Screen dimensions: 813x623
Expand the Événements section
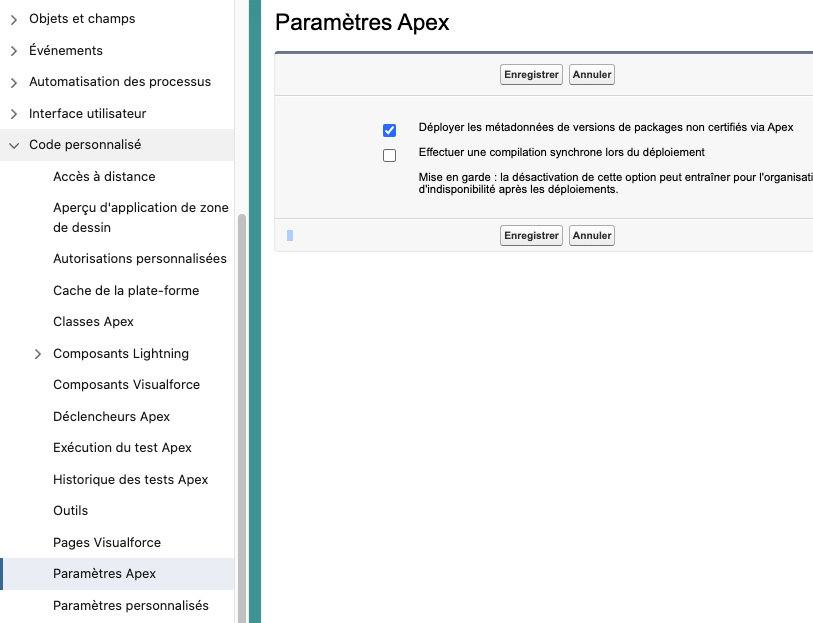pyautogui.click(x=12, y=50)
